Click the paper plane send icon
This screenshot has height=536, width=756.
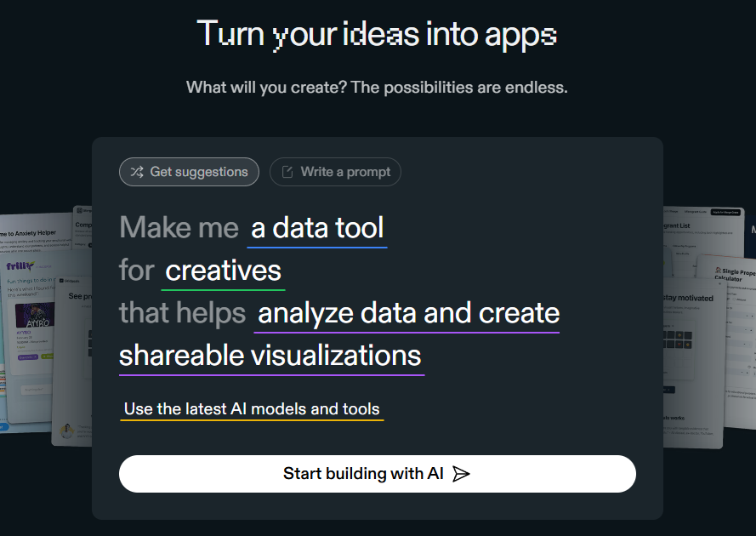coord(461,474)
